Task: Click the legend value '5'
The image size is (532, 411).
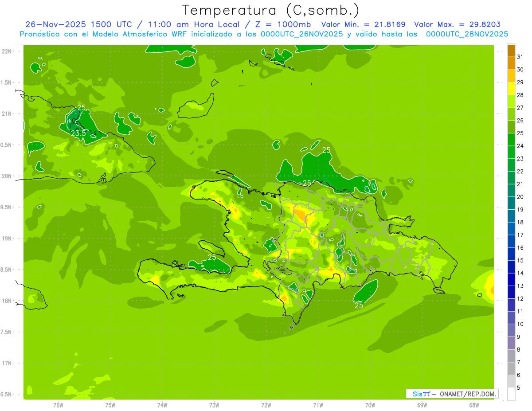Action: pos(519,388)
